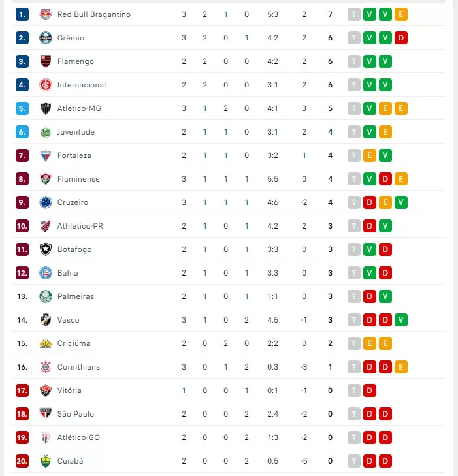Viewport: 458px width, 476px height.
Task: Click the Palmeiras green badge
Action: click(x=46, y=296)
